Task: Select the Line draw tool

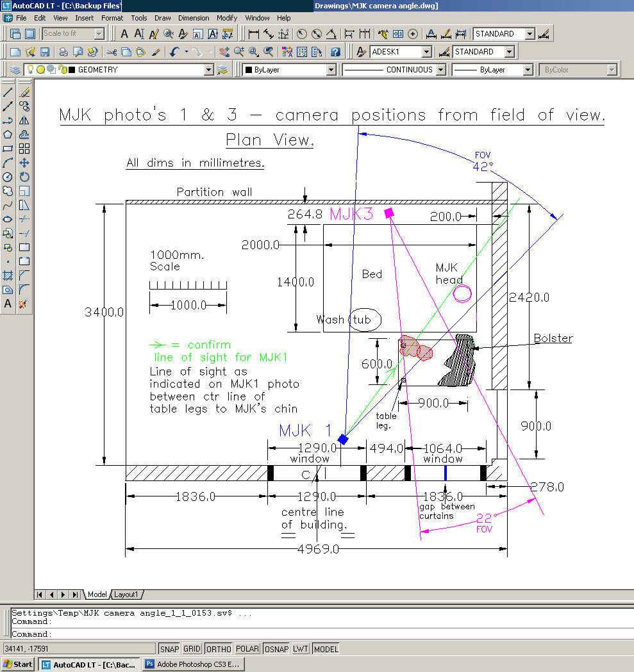Action: pos(8,93)
